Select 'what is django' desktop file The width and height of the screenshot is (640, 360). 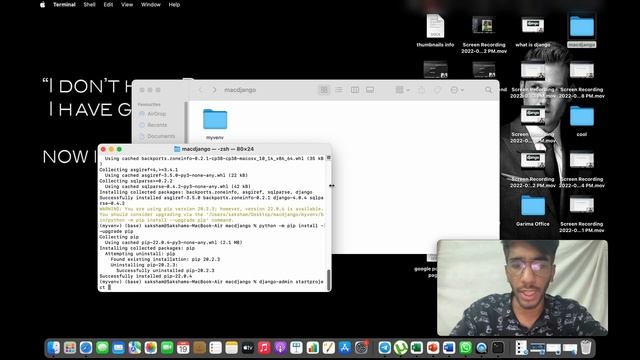click(x=533, y=32)
